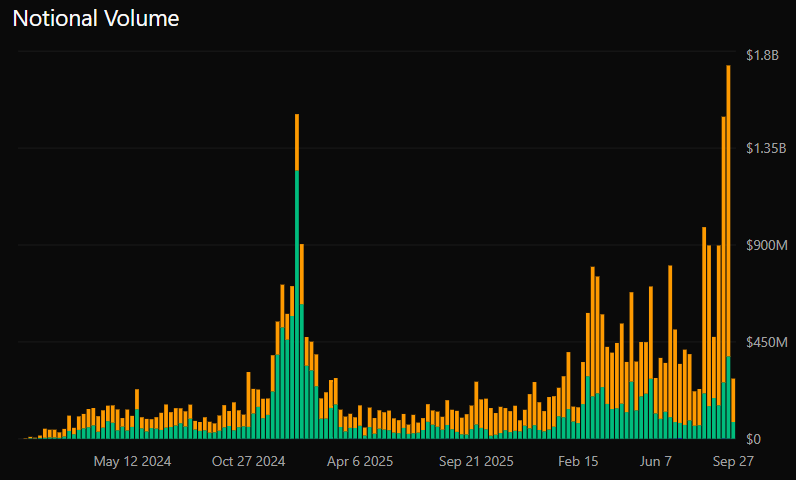The image size is (796, 480).
Task: Select the $900M y-axis label
Action: pyautogui.click(x=767, y=246)
